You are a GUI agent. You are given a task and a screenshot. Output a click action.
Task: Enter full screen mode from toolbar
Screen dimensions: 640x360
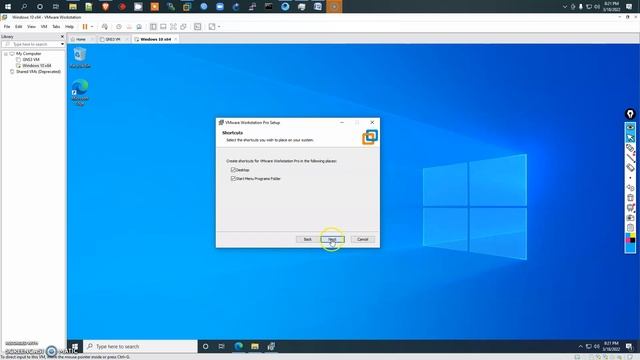click(x=173, y=27)
